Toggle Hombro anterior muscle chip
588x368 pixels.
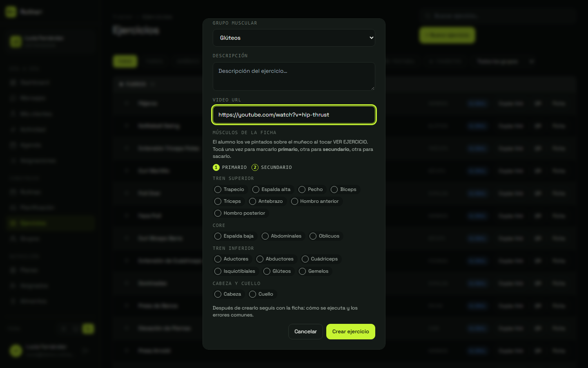[315, 201]
